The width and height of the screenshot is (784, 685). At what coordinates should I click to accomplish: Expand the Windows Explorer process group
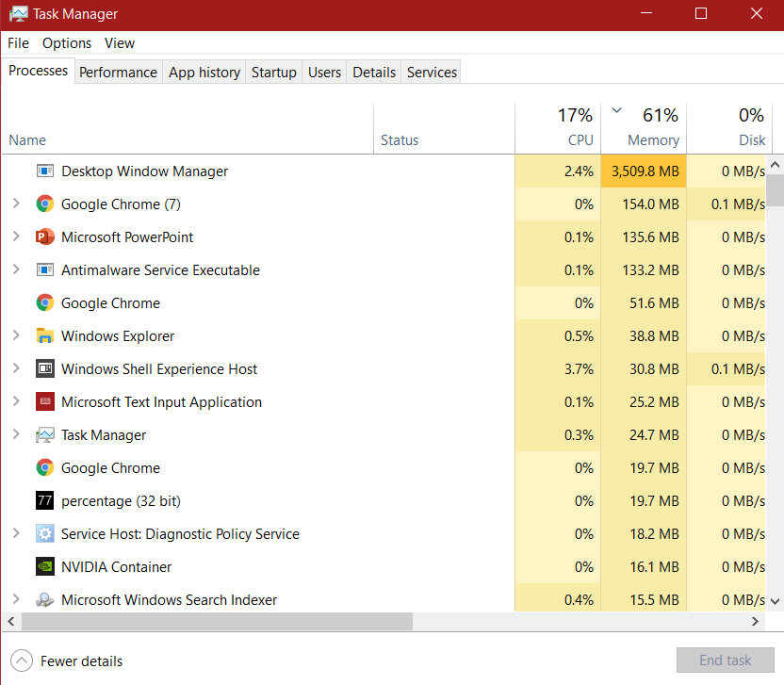(16, 335)
